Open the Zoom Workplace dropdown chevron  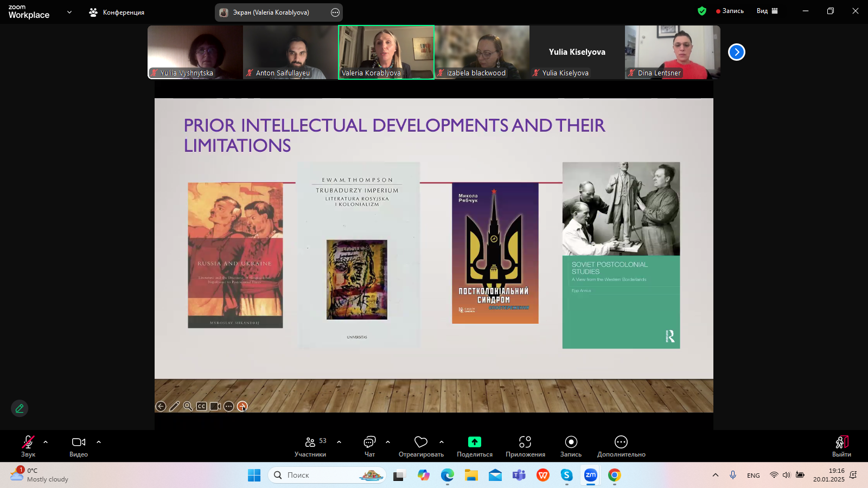click(69, 12)
